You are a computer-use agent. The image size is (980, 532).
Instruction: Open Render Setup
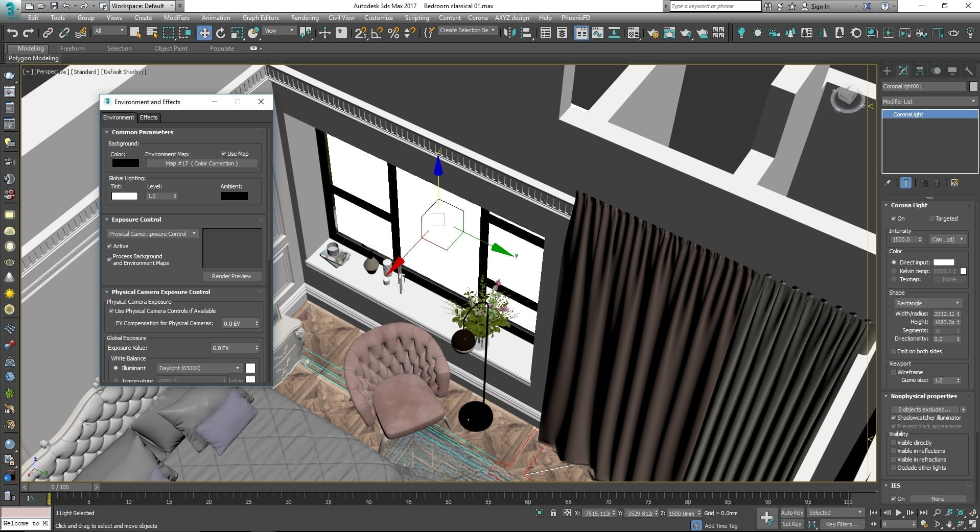click(652, 33)
